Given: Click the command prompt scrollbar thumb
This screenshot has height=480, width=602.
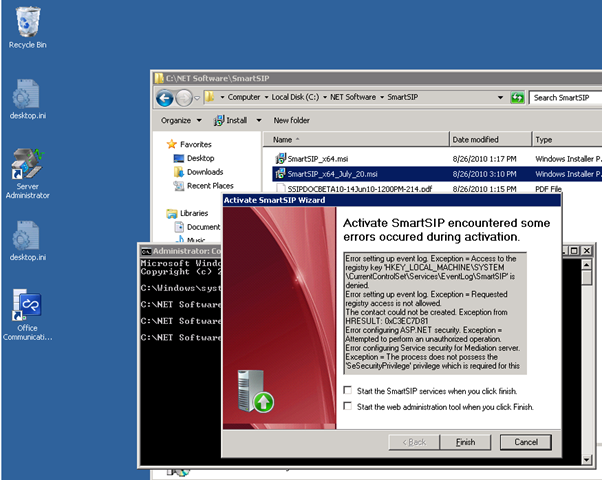Looking at the screenshot, I should click(586, 278).
